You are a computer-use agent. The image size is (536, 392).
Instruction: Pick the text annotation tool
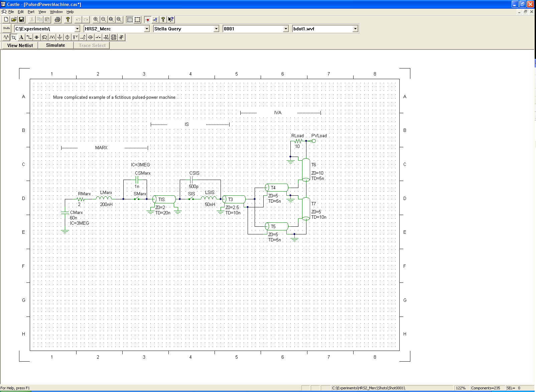[x=21, y=37]
